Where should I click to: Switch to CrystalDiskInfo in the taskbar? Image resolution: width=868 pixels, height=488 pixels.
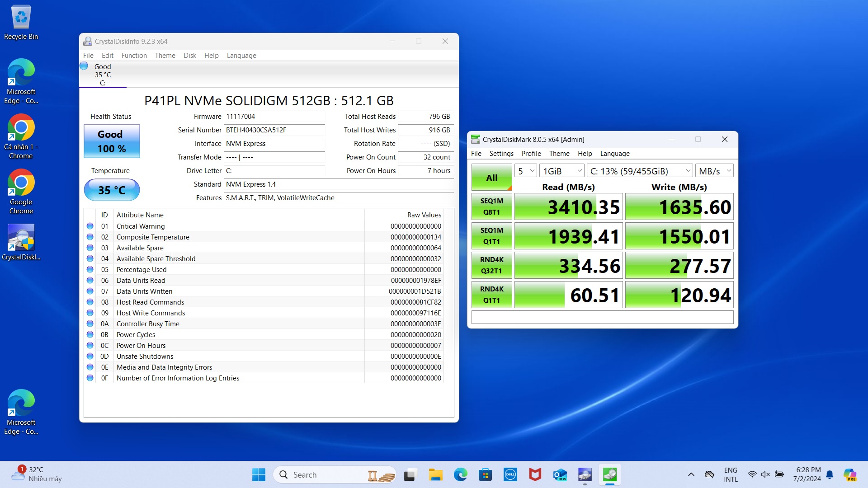[x=585, y=475]
